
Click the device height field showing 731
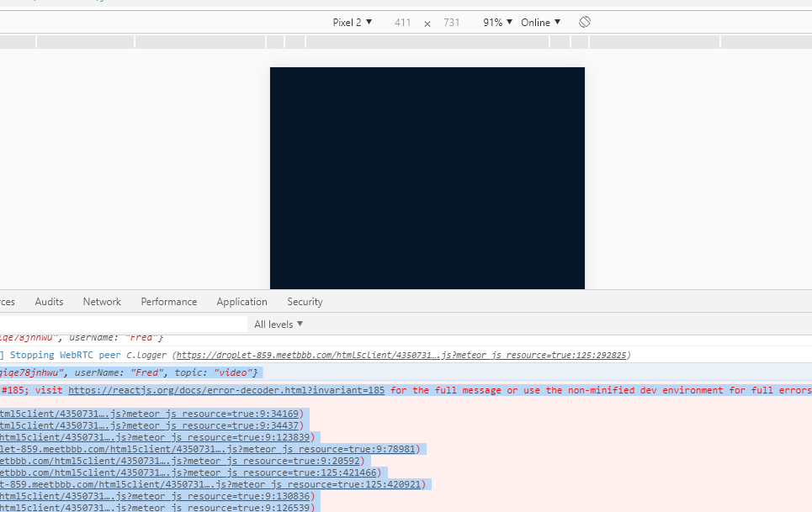[x=452, y=22]
